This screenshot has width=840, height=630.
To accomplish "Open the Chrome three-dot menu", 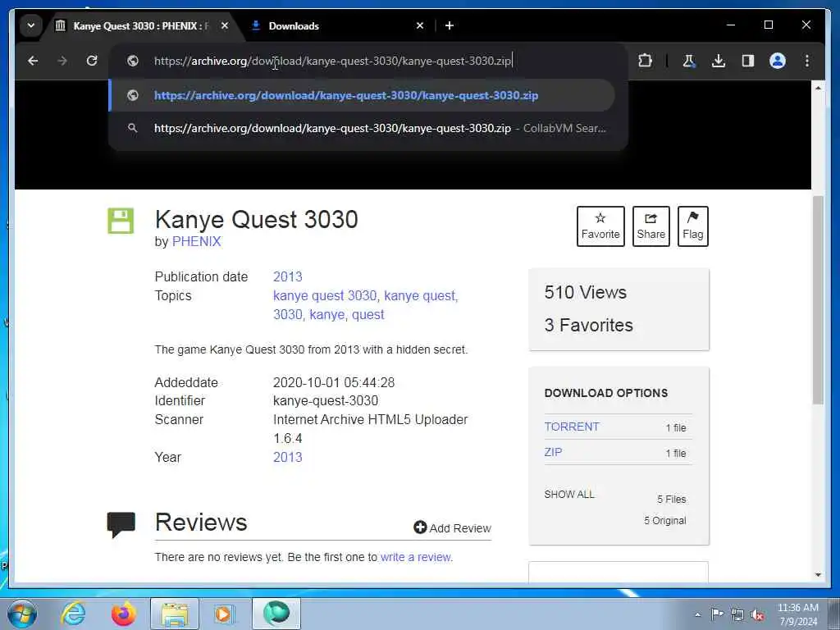I will (807, 61).
